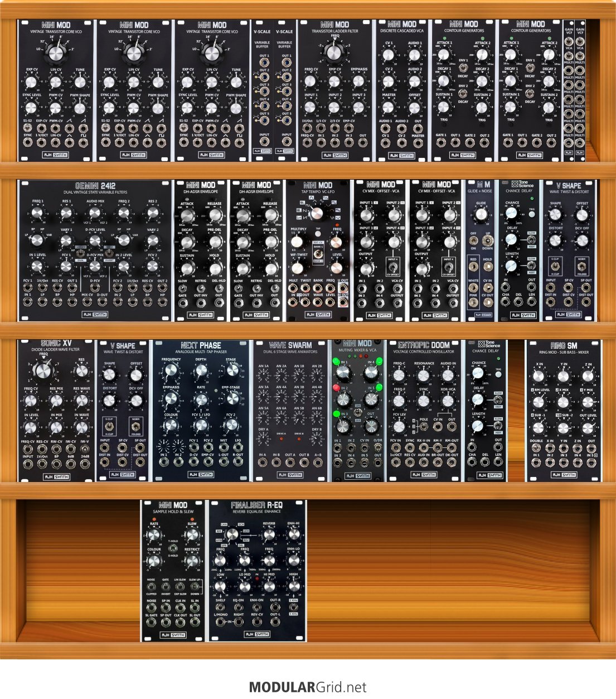Click the RM-OUT jack on Entropic Doom
The width and height of the screenshot is (616, 699).
[452, 448]
